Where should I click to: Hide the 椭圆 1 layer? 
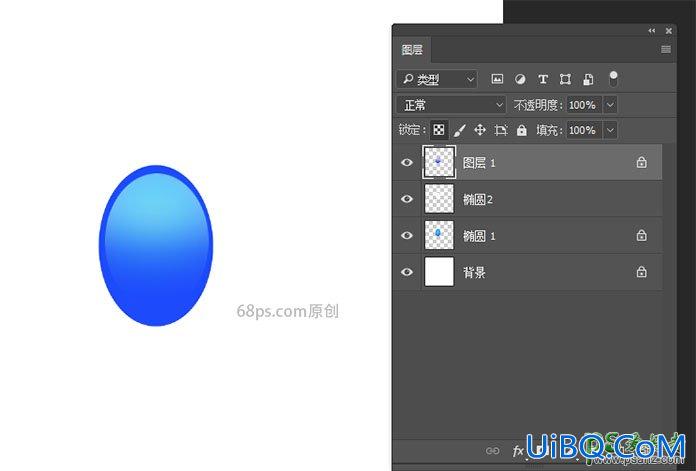[407, 235]
